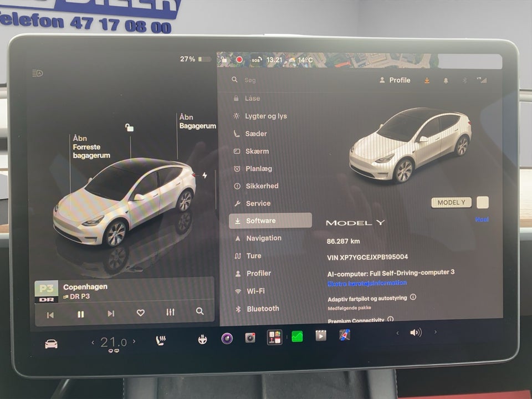Screen dimensions: 532x399
Task: Toggle car lock icon above the car
Action: (x=129, y=127)
